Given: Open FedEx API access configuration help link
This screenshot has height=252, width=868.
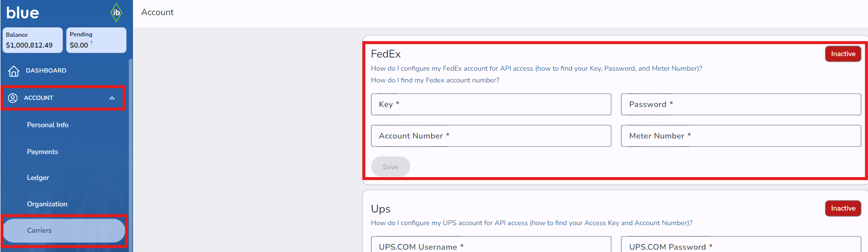Looking at the screenshot, I should coord(536,68).
